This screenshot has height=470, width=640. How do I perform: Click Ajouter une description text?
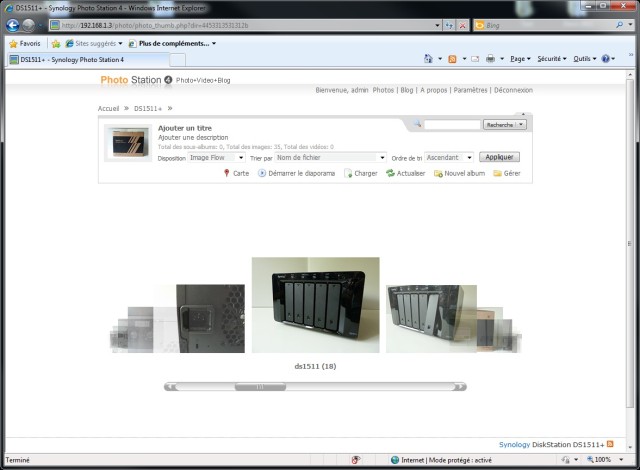tap(193, 137)
